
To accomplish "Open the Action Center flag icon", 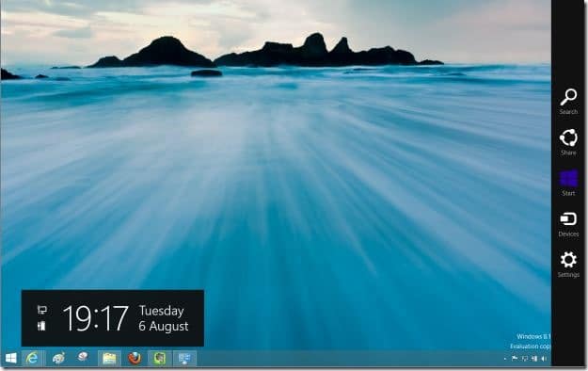I will click(x=515, y=359).
